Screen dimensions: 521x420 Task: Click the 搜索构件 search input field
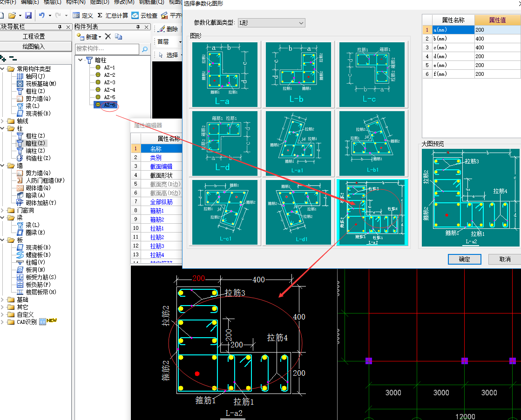pyautogui.click(x=107, y=49)
